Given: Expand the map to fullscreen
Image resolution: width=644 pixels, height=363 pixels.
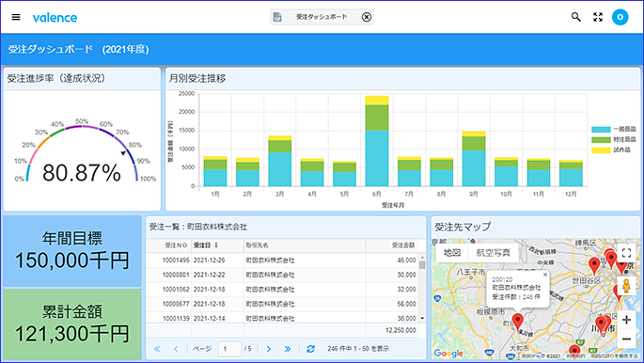Looking at the screenshot, I should [x=626, y=253].
